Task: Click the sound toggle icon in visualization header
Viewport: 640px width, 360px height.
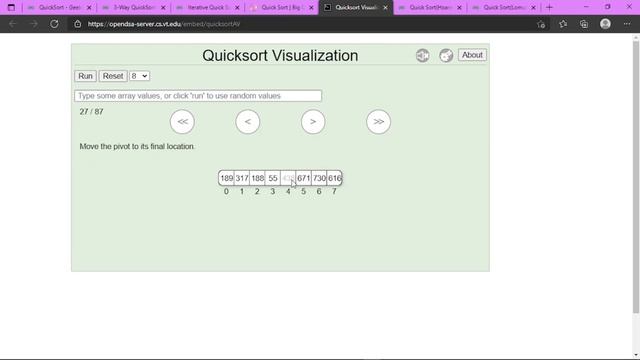Action: pyautogui.click(x=422, y=56)
